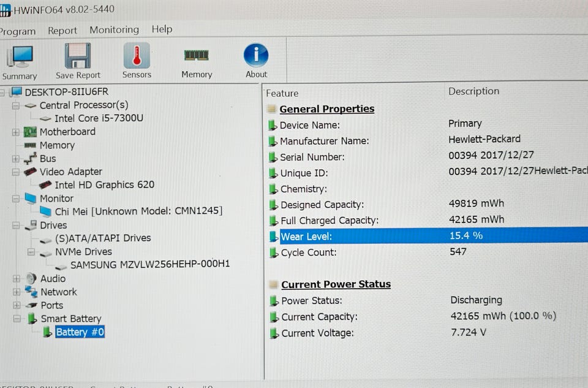Click the Battery #0 icon
The image size is (588, 388).
coord(47,332)
